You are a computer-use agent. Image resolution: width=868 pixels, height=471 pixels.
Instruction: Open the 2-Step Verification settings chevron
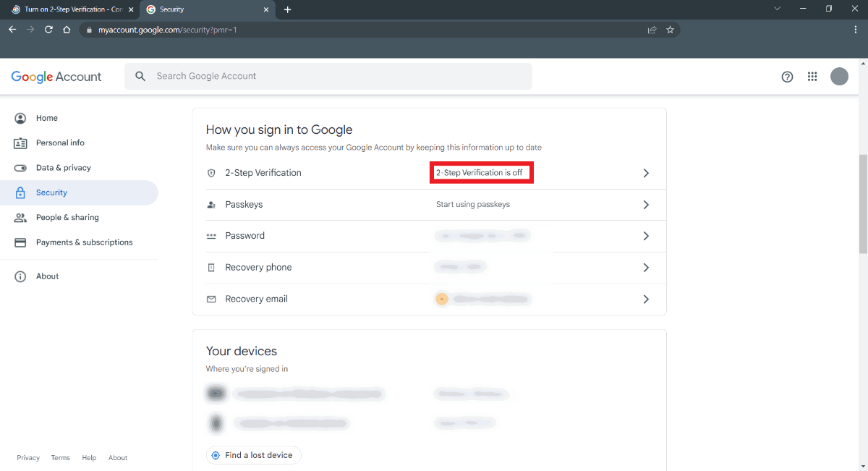point(646,173)
